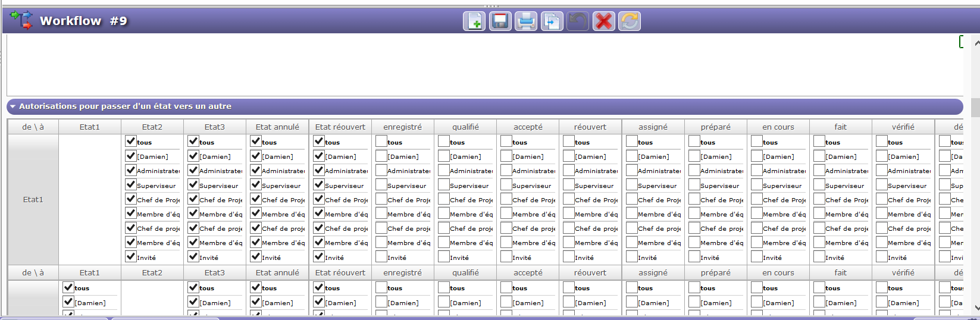The image size is (980, 320).
Task: Click the vertical scrollbar up arrow
Action: pyautogui.click(x=976, y=43)
